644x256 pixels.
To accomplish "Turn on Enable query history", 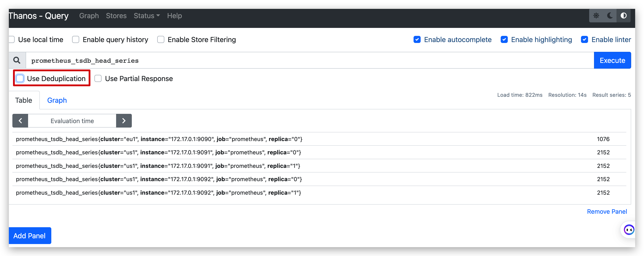I will (x=75, y=40).
